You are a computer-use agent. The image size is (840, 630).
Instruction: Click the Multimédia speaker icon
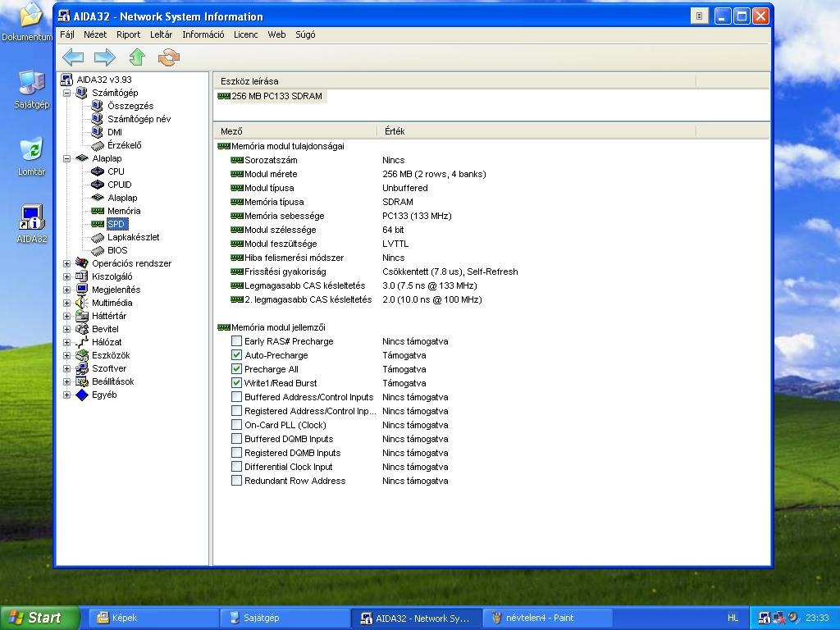click(81, 303)
